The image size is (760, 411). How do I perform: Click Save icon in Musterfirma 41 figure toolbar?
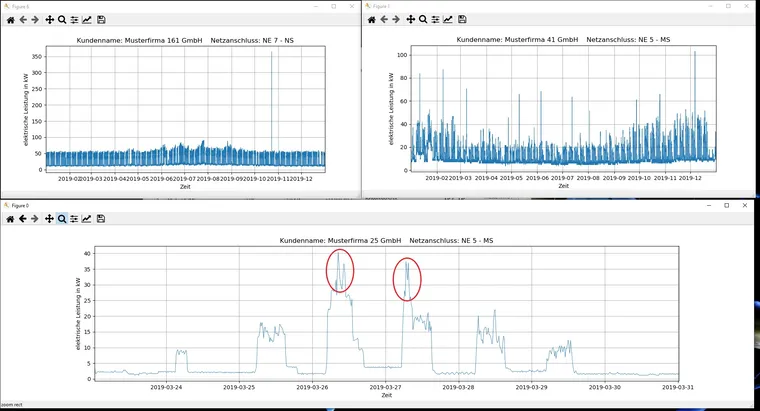462,19
